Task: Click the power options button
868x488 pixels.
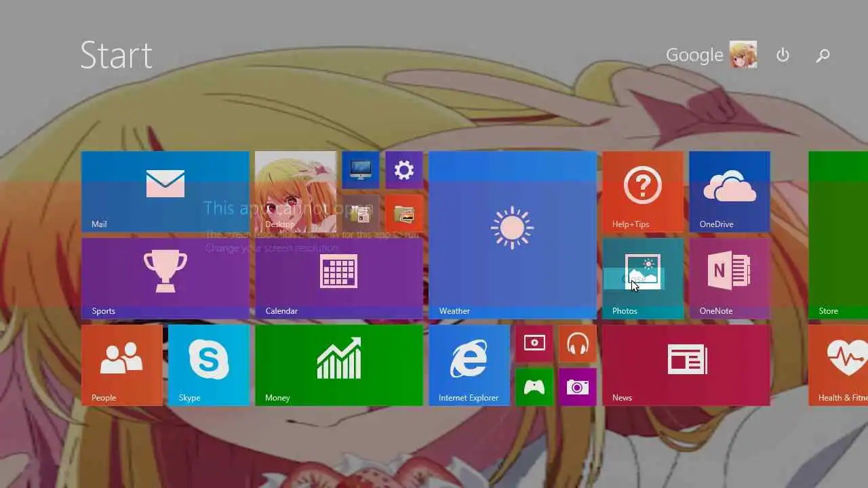Action: (783, 55)
